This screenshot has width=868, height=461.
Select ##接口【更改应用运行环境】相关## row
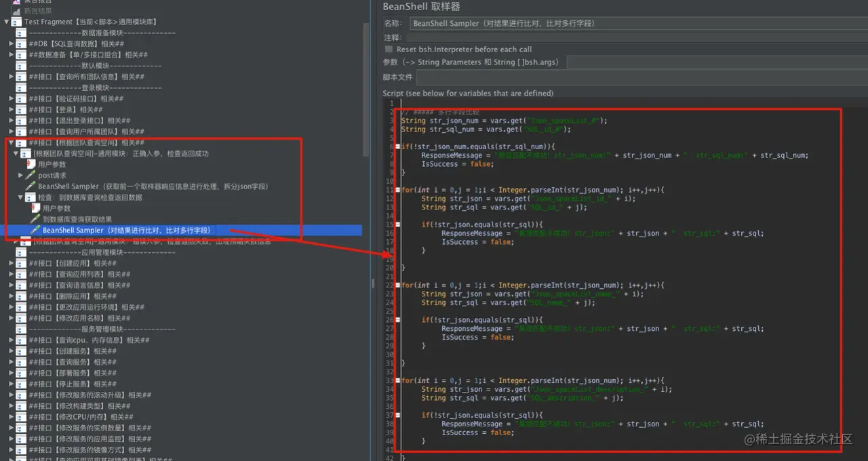(x=86, y=307)
